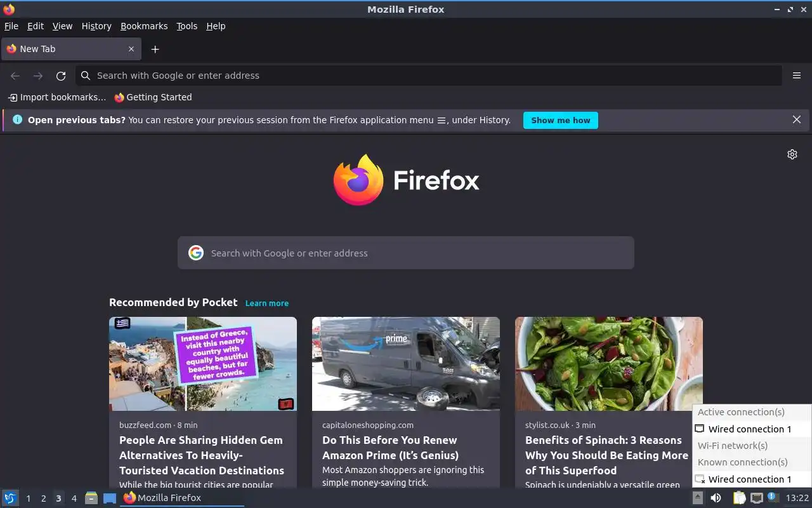Image resolution: width=812 pixels, height=508 pixels.
Task: Open the volume speaker tray icon
Action: [x=716, y=498]
